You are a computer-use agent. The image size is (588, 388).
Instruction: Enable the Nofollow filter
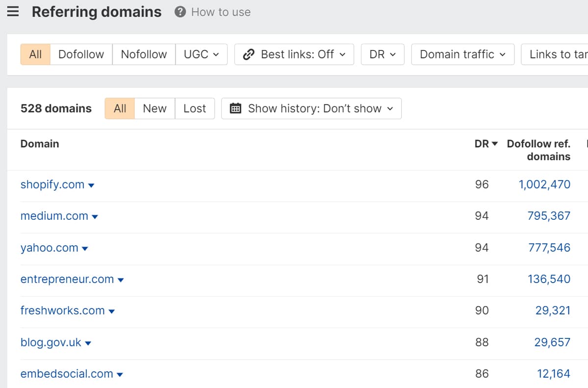(144, 54)
